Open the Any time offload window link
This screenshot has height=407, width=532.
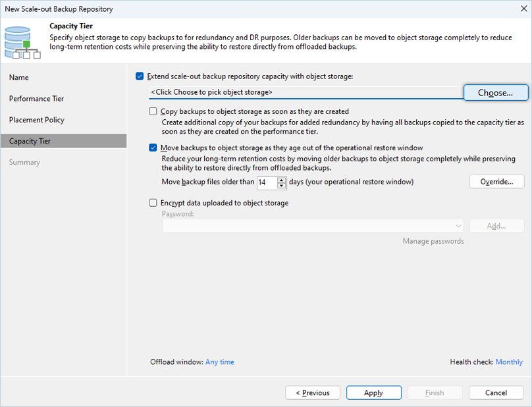point(219,362)
